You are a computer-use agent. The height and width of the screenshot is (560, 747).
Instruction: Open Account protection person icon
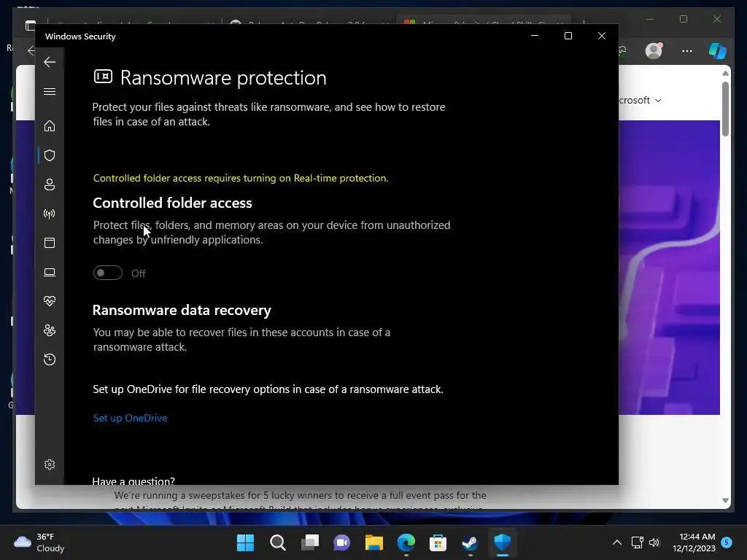pos(50,184)
